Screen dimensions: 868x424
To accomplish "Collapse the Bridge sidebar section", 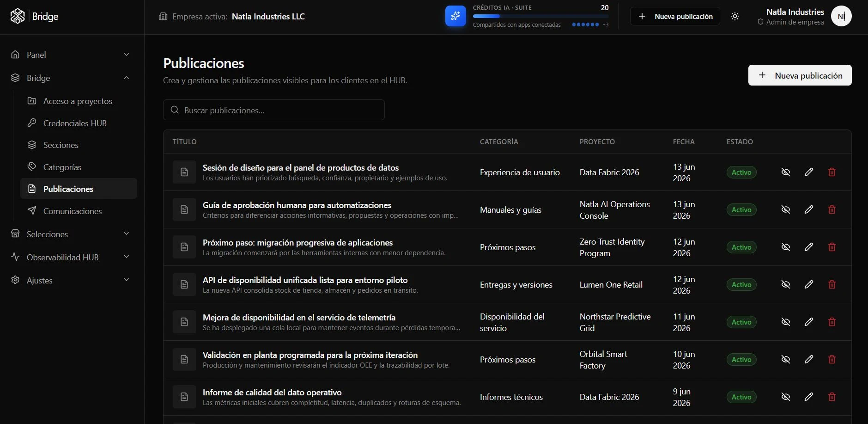I will point(71,78).
